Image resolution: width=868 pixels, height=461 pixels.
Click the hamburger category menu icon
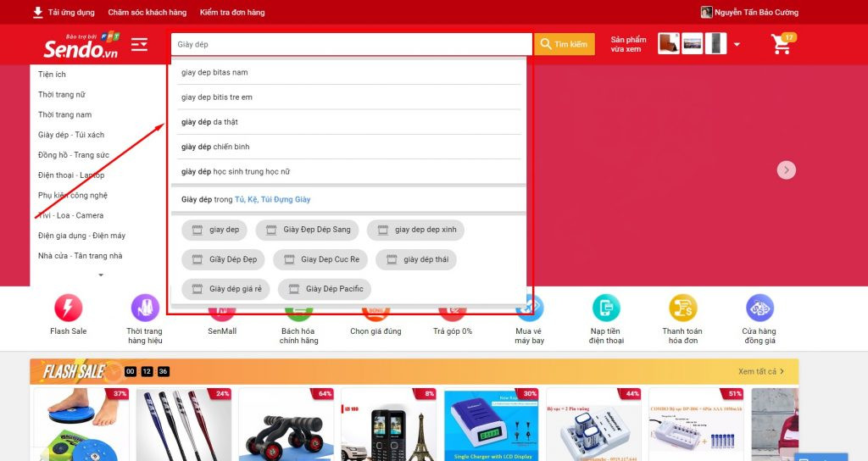tap(140, 45)
